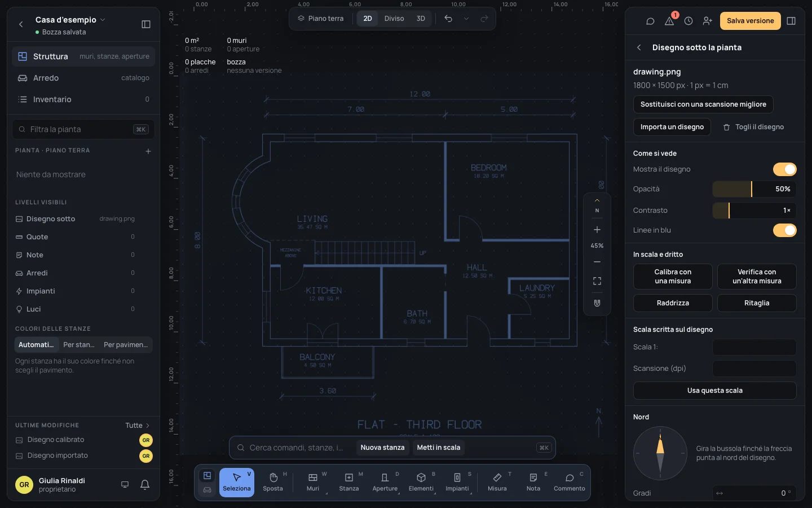
Task: Select the Commento tool
Action: click(570, 483)
